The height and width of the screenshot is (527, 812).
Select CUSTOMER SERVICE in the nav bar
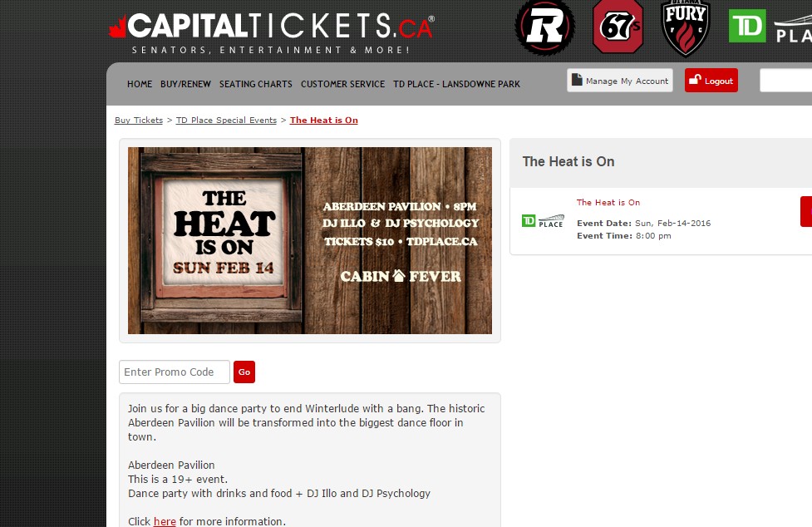[x=342, y=84]
